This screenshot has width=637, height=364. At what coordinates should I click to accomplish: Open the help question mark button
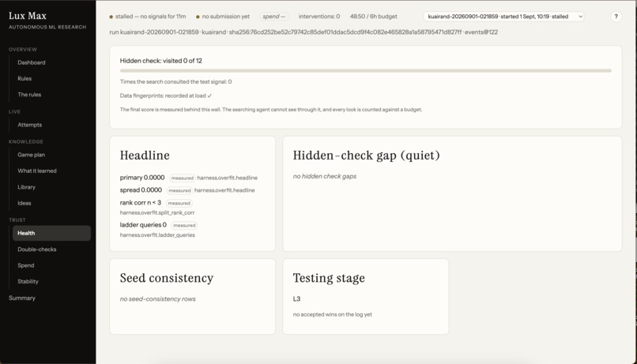coord(616,17)
